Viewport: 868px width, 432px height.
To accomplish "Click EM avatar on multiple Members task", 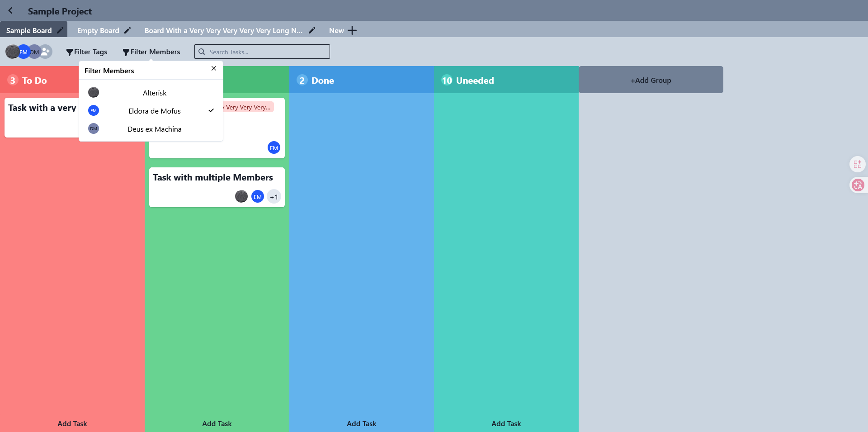I will tap(258, 196).
